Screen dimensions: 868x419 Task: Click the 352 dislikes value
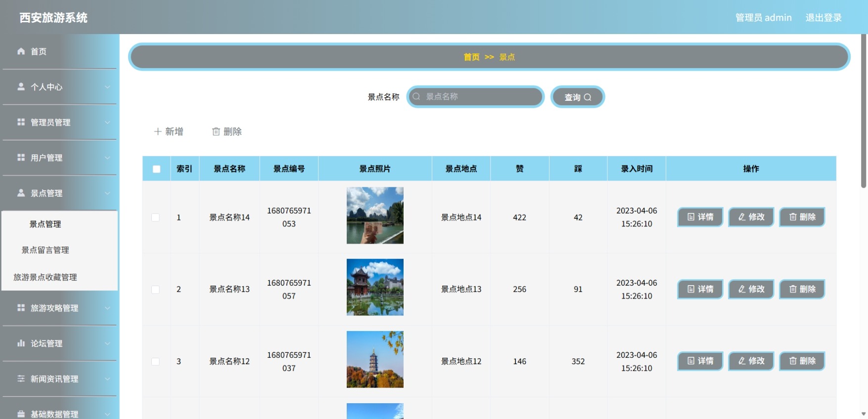coord(578,362)
